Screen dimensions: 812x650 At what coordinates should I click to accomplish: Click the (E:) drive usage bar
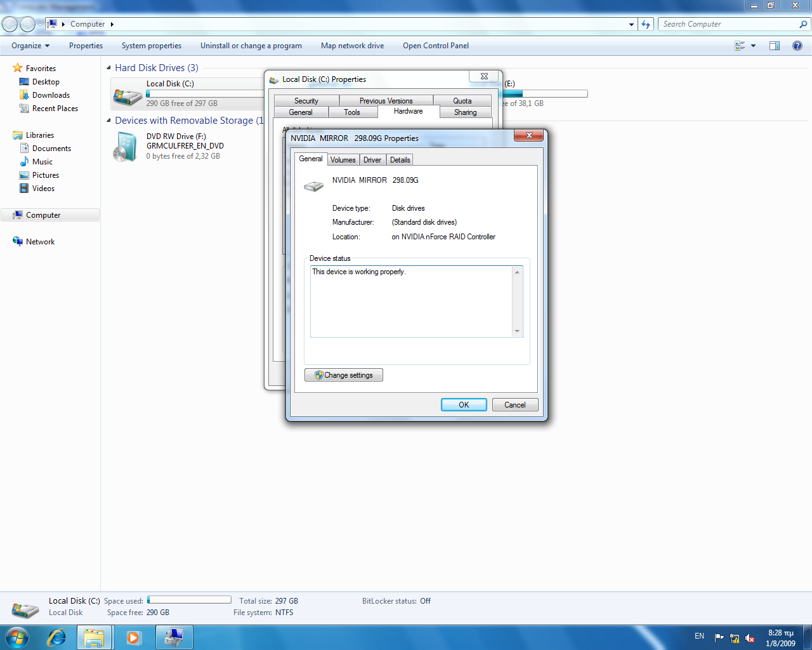point(546,94)
